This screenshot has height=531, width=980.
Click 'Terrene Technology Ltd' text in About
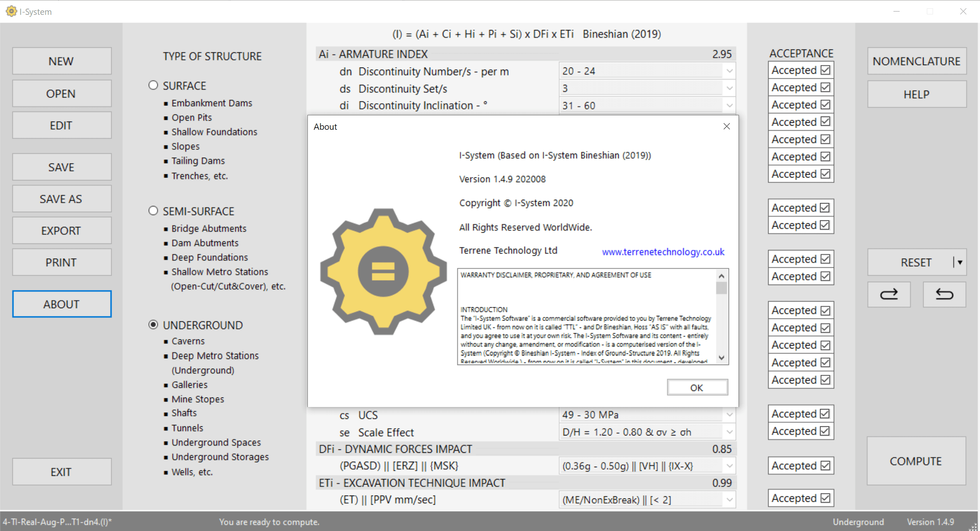click(508, 250)
